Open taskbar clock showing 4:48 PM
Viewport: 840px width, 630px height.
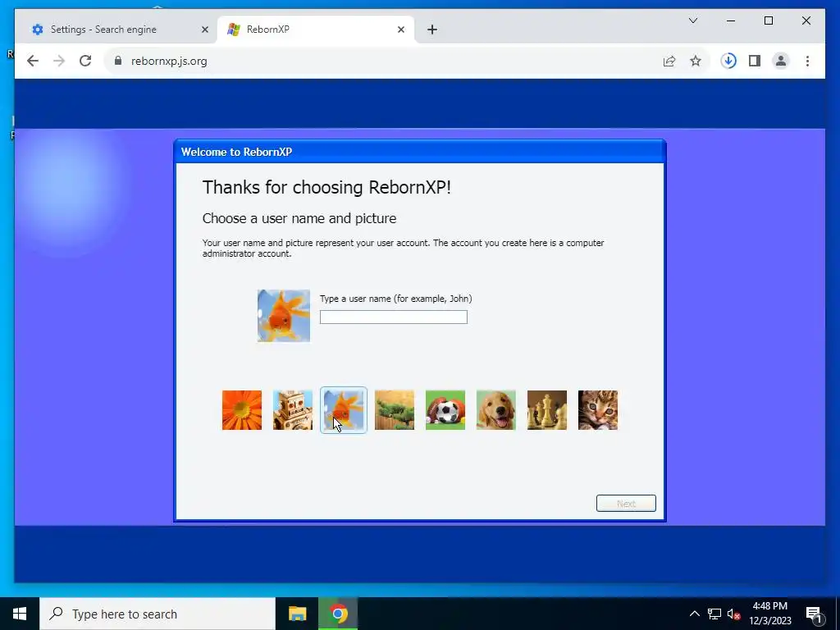[769, 614]
